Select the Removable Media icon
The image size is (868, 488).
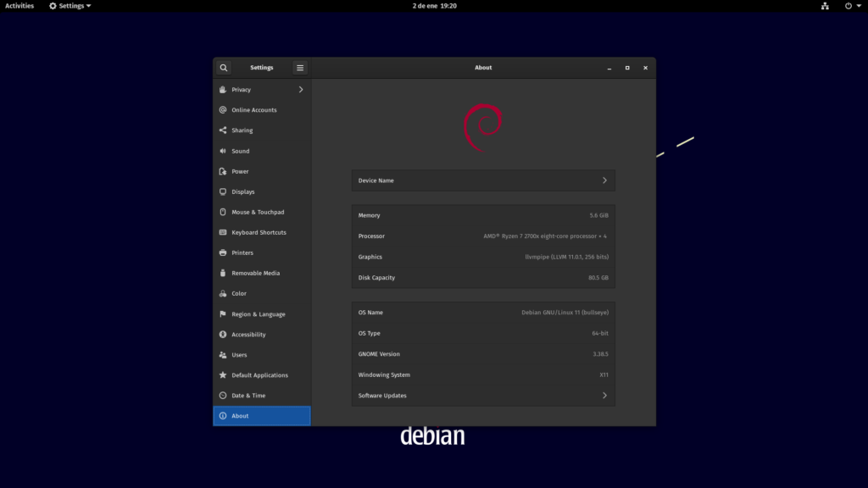coord(223,273)
